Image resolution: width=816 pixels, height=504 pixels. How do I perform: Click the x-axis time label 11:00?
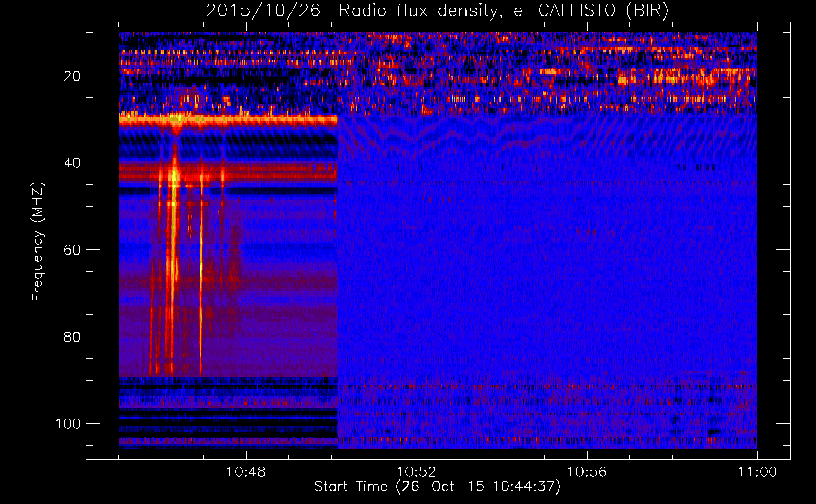757,472
